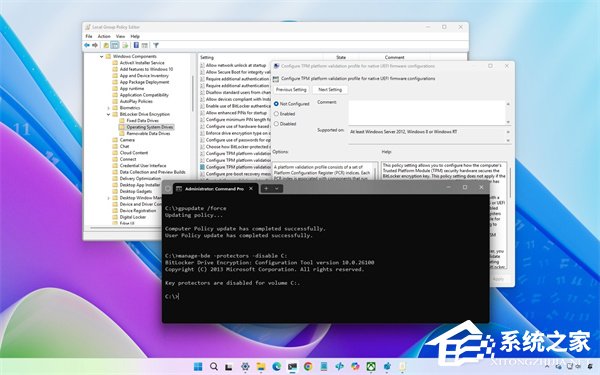Expand the Desktop Window Manager node
Viewport: 600px width, 375px height.
point(108,198)
